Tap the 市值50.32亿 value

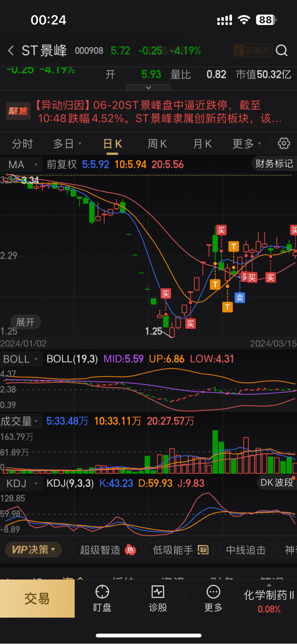tap(264, 74)
